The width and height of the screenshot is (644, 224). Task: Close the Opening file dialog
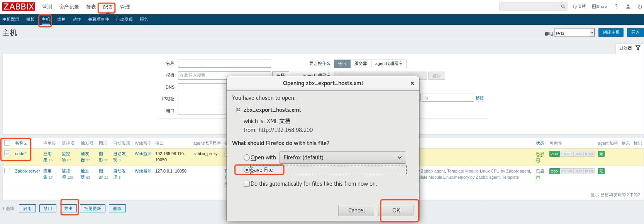tap(412, 83)
